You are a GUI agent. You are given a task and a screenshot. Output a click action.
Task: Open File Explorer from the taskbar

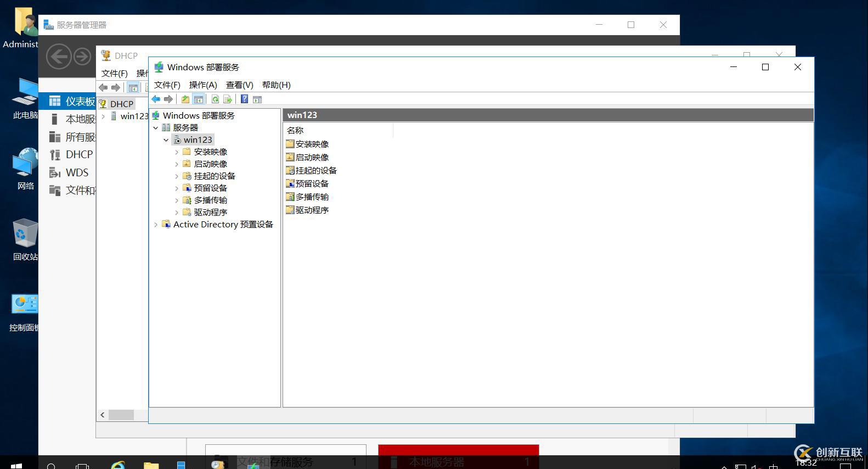coord(151,466)
